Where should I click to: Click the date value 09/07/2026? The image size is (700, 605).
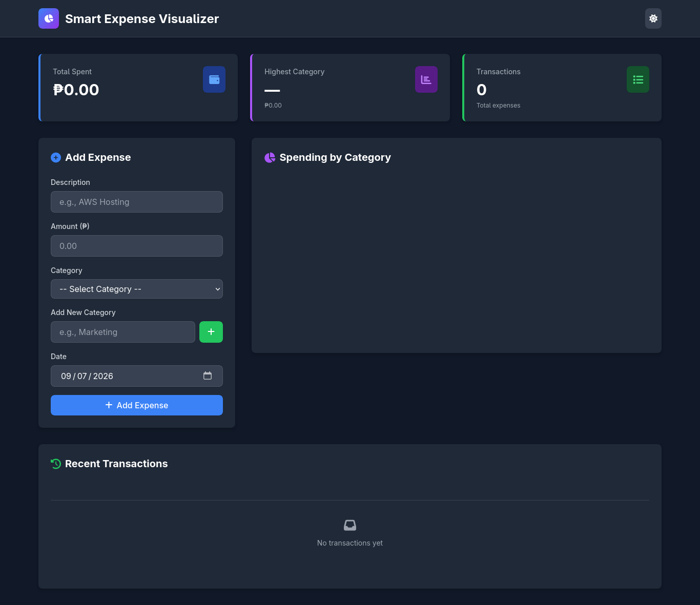87,376
